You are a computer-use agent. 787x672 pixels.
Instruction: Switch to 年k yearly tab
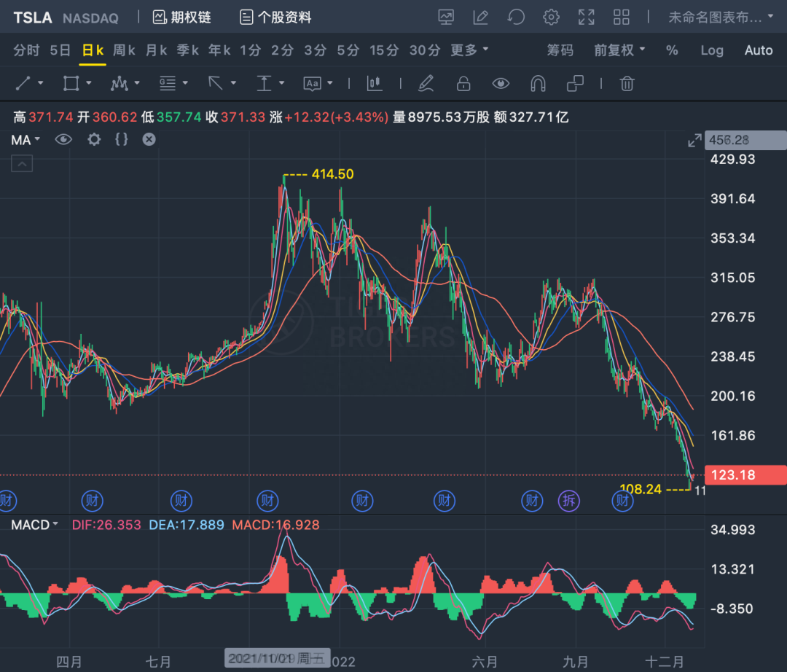[219, 50]
